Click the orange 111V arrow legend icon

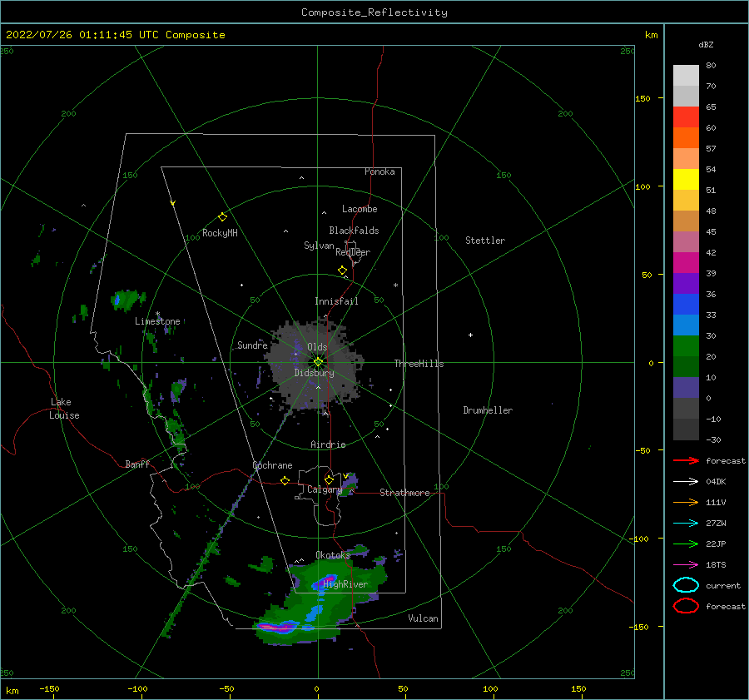click(686, 502)
